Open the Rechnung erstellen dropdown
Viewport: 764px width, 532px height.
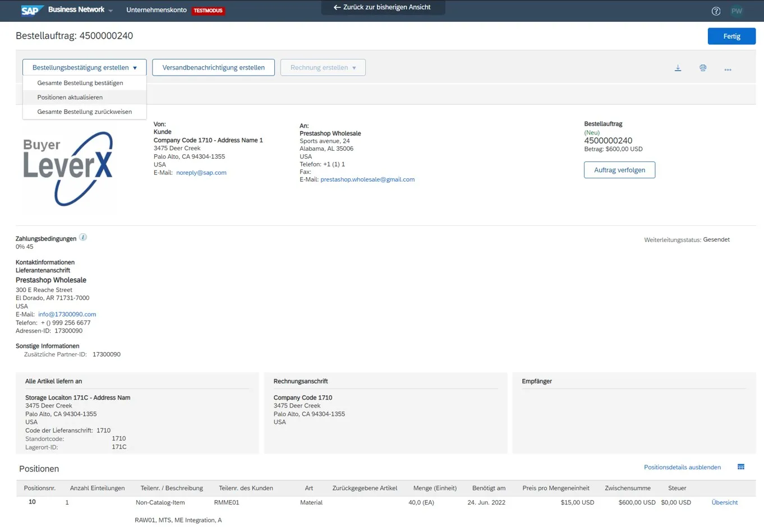click(323, 67)
